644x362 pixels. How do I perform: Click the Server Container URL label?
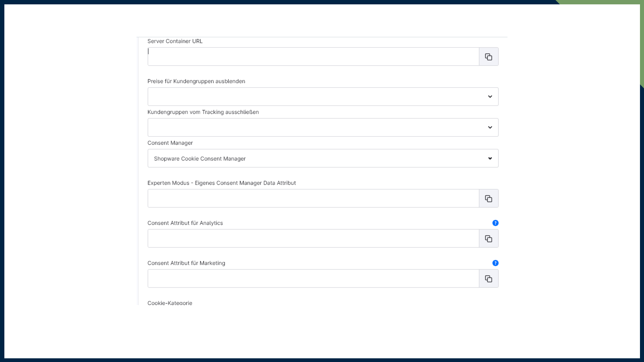175,41
